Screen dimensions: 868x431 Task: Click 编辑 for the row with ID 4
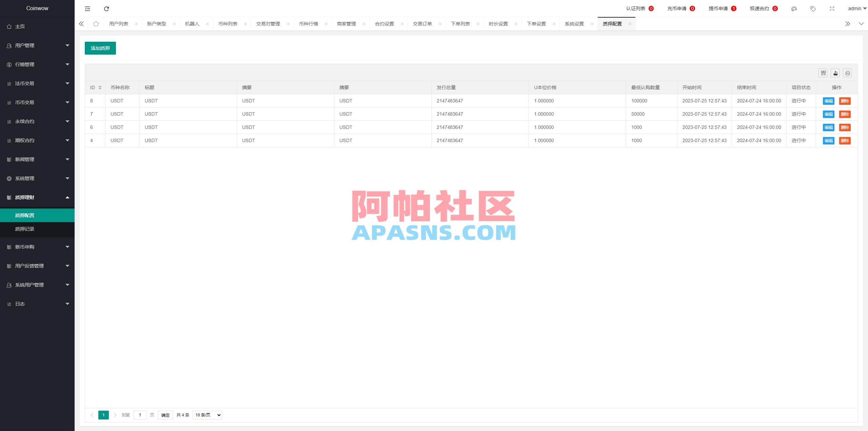tap(829, 141)
